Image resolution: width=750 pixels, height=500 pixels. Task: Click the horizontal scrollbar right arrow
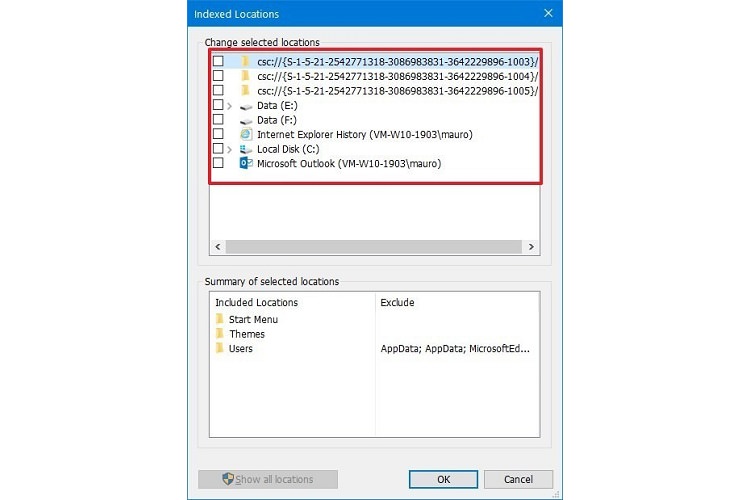coord(532,247)
